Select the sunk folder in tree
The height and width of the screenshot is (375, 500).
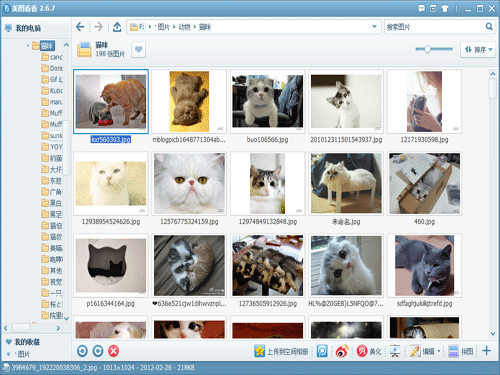coord(52,135)
